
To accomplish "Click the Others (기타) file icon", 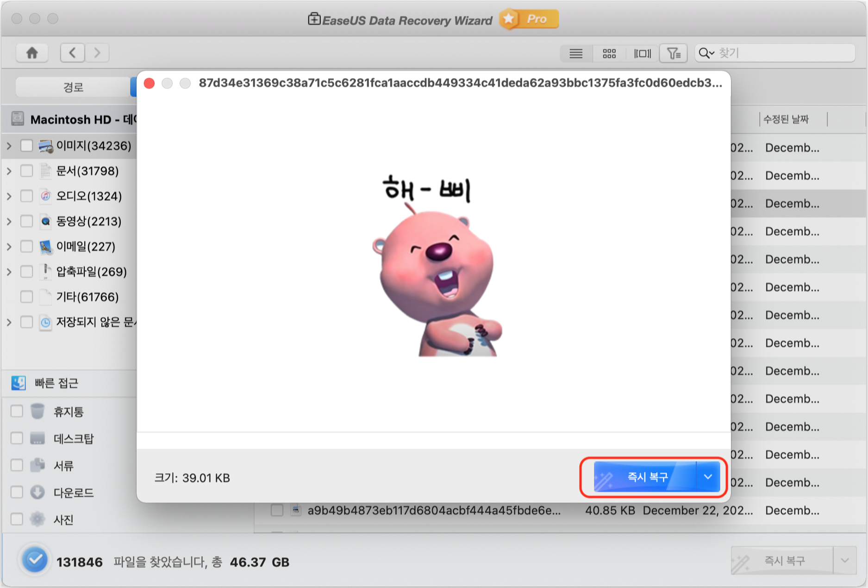I will (45, 297).
